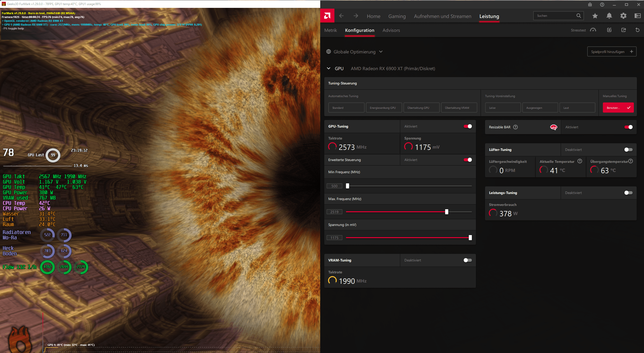Click the Min Frequenz slider handle
Screen dimensions: 644x353
[x=347, y=186]
